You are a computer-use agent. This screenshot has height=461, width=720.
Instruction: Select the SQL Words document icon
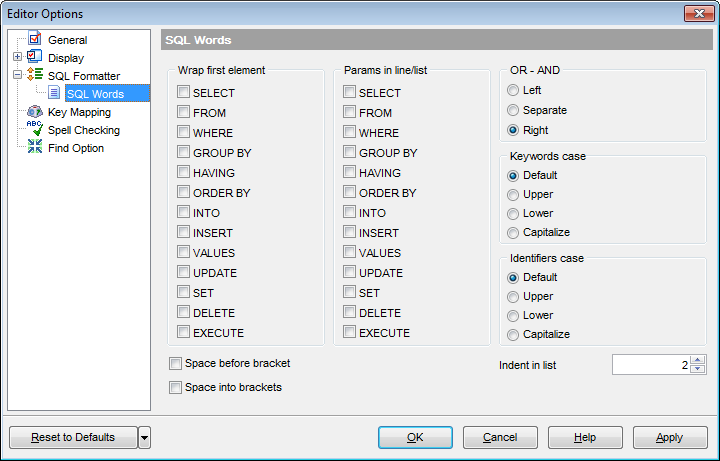pyautogui.click(x=54, y=93)
